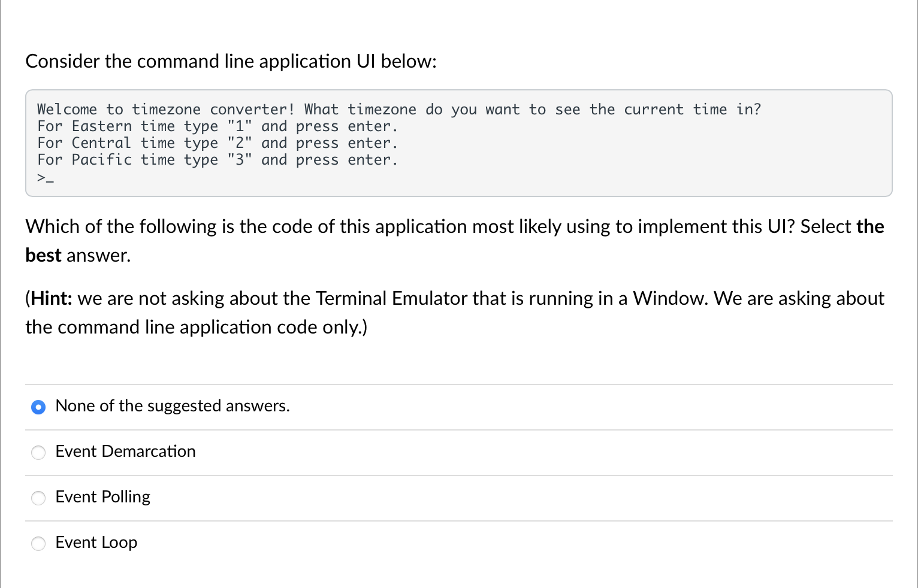Click the bolded word best in the question

43,254
